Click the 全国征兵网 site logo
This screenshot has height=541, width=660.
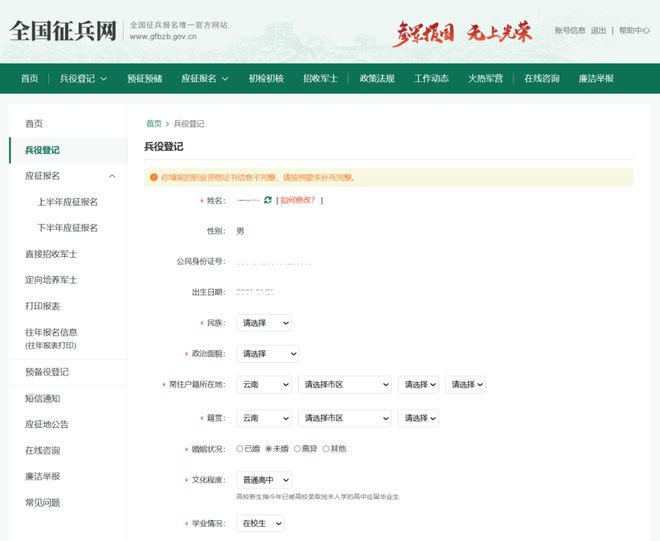(x=62, y=30)
